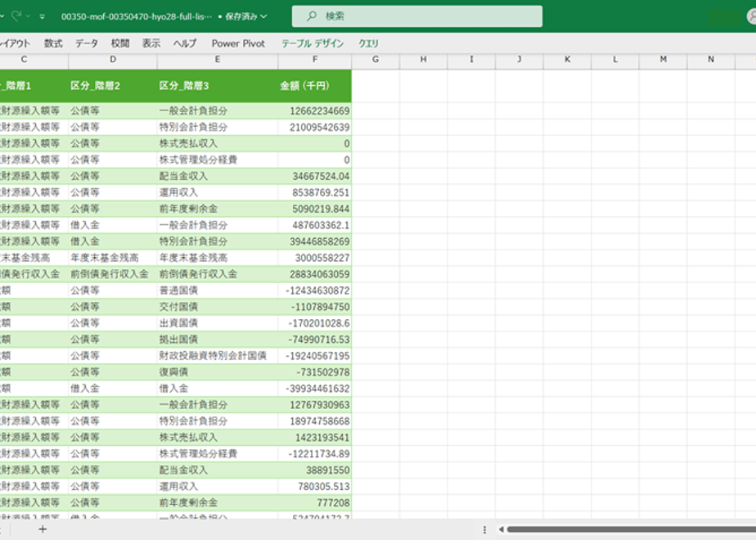Focus the 検索 search field
This screenshot has width=756, height=540.
pos(416,16)
